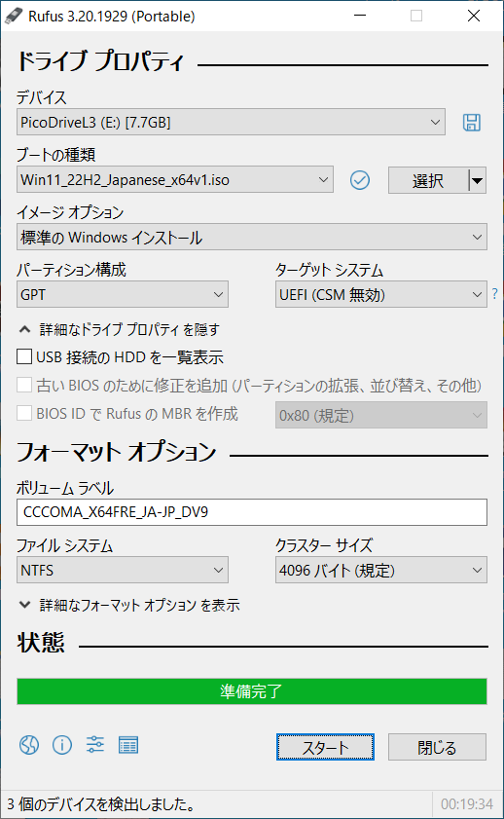
Task: Click the Rufus USB drive title icon
Action: [13, 17]
